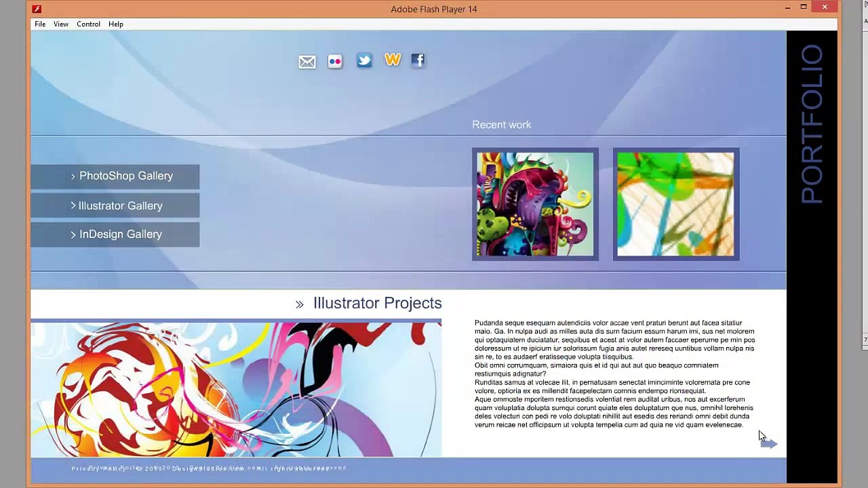Click the Recent work heading
The width and height of the screenshot is (868, 488).
502,125
